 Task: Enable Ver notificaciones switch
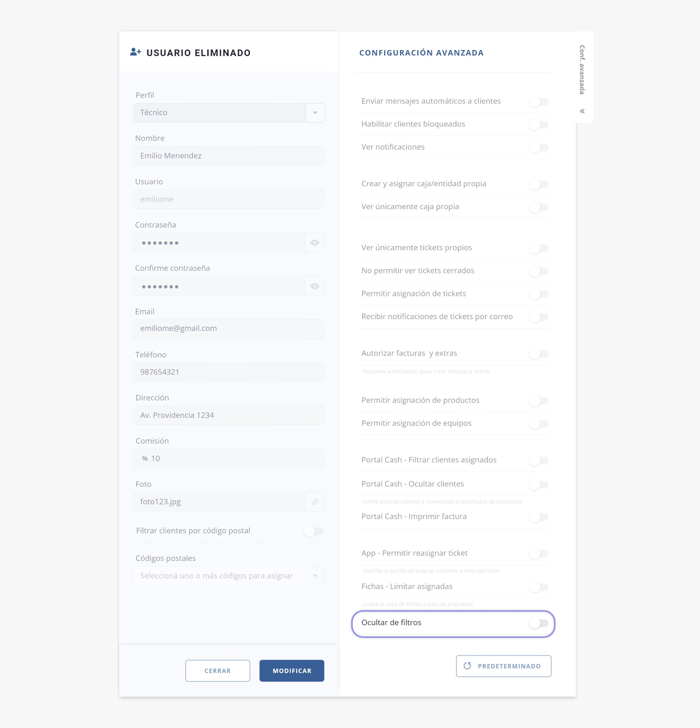539,148
